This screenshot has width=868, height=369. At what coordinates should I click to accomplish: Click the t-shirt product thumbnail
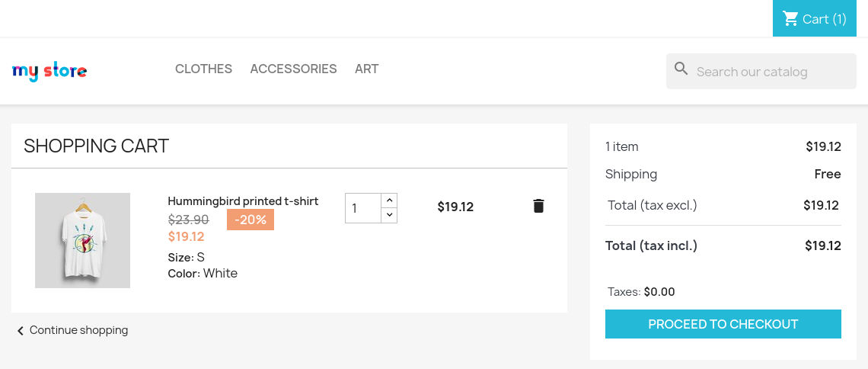point(82,240)
